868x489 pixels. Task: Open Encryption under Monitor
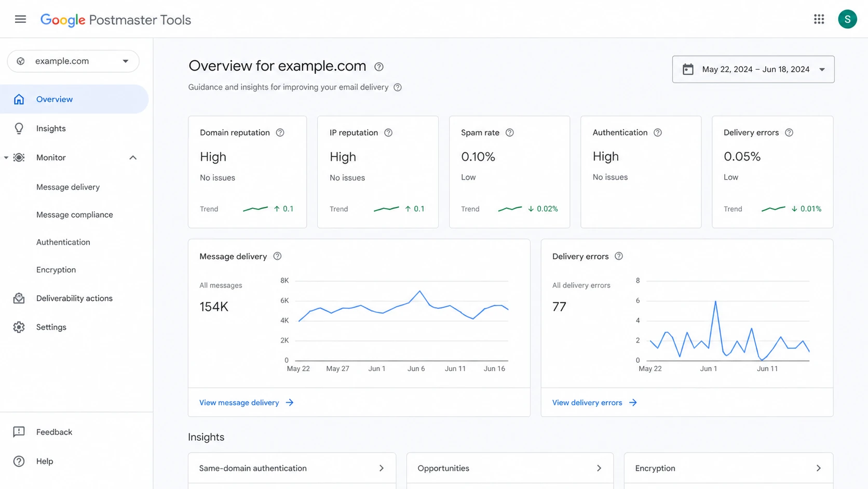tap(56, 270)
